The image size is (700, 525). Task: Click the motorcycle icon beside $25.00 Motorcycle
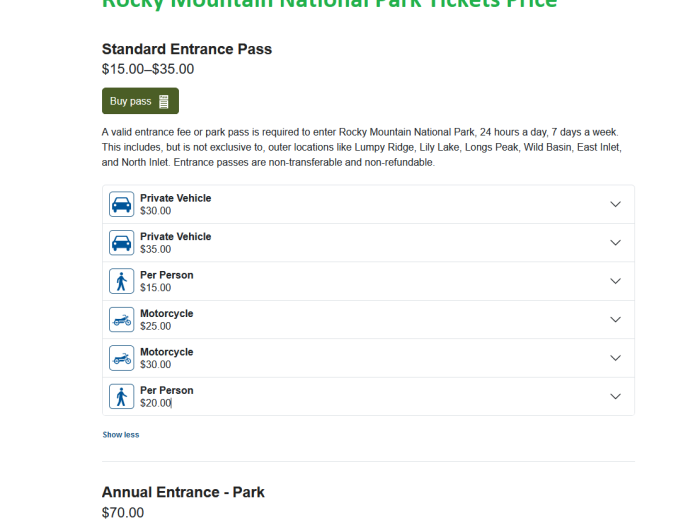pos(121,320)
